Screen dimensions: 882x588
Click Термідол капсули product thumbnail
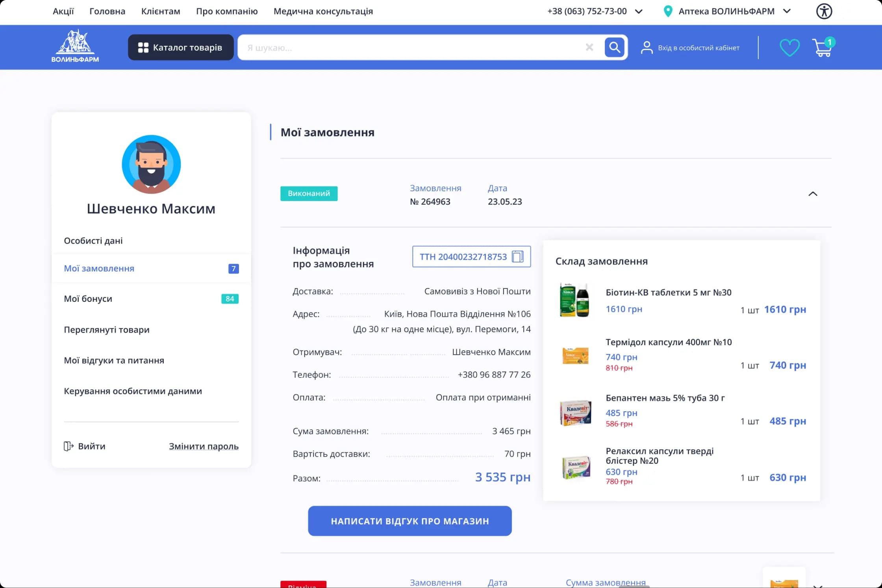575,355
